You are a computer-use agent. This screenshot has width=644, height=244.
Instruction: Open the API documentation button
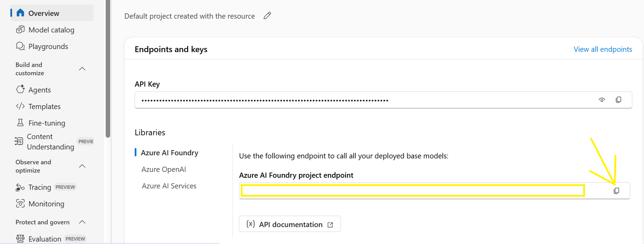pos(290,224)
